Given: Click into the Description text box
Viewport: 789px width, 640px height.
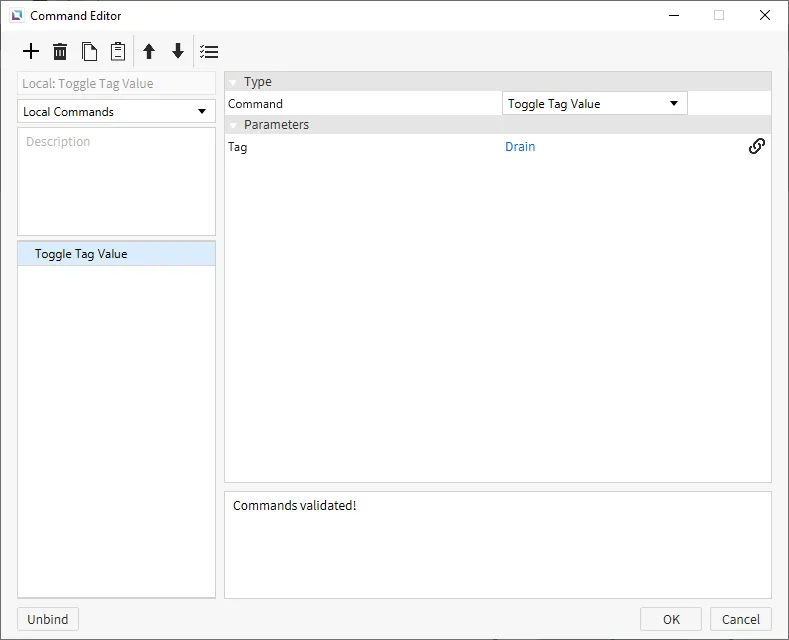Looking at the screenshot, I should point(116,181).
